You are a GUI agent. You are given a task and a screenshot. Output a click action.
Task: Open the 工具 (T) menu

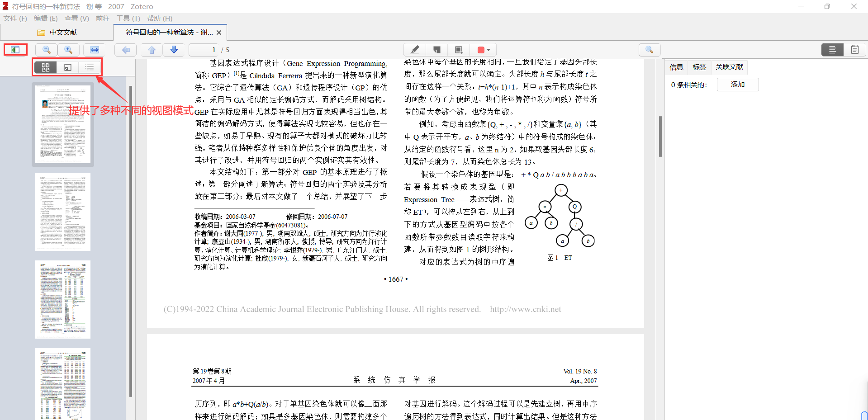pos(128,19)
